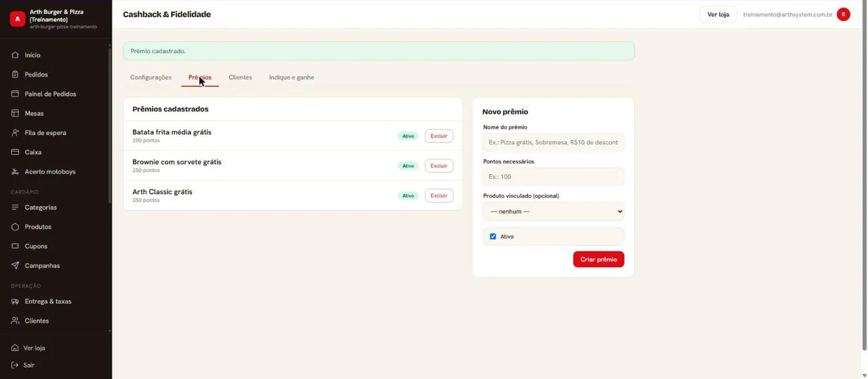Click Ver loja link in sidebar

coord(34,348)
